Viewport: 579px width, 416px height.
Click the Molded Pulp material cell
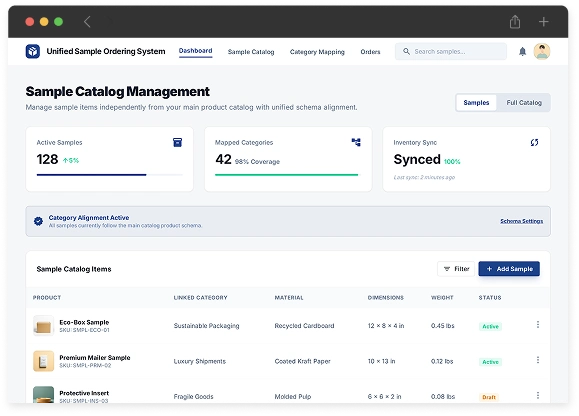(x=292, y=396)
